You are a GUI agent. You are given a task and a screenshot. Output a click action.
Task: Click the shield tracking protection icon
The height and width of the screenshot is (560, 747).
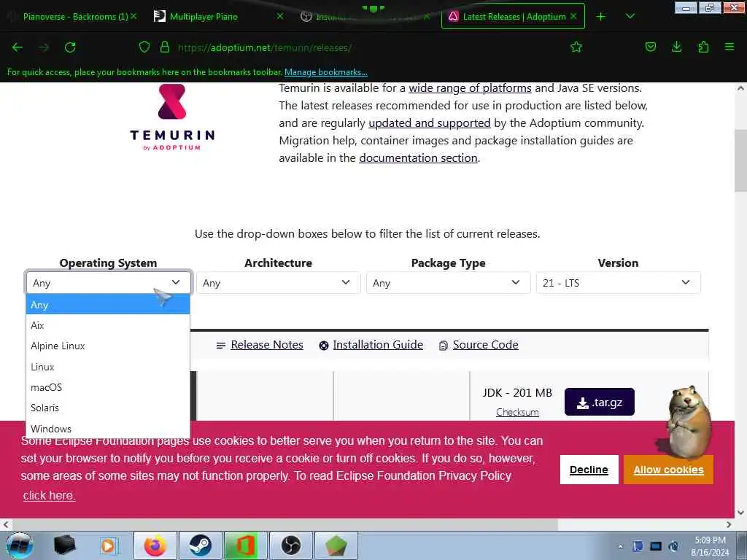pos(144,47)
